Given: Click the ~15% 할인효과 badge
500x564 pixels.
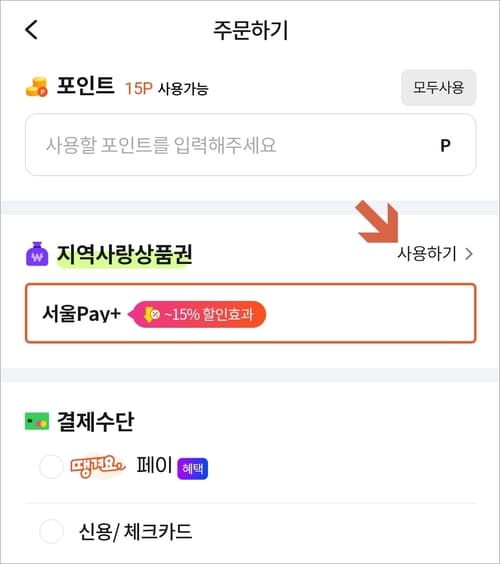Looking at the screenshot, I should tap(198, 314).
